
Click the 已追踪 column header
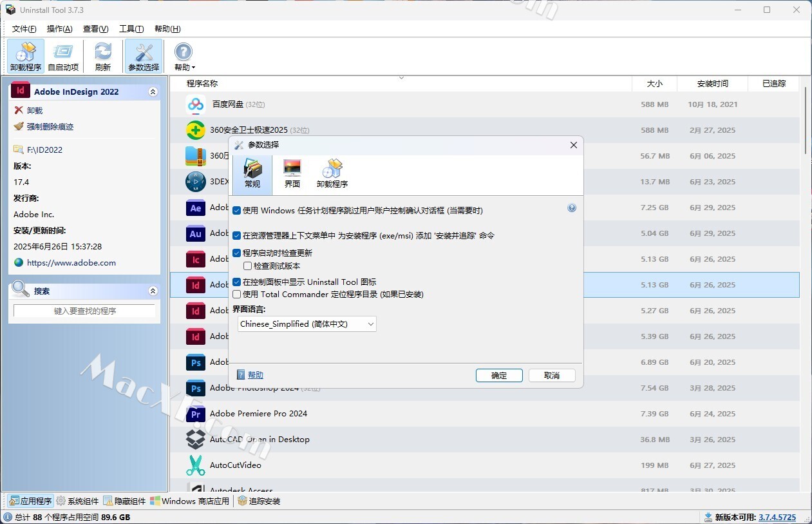[774, 84]
